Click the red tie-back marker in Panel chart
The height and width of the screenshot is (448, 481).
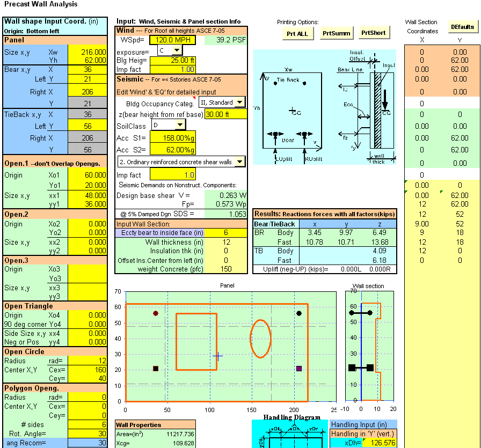[156, 313]
